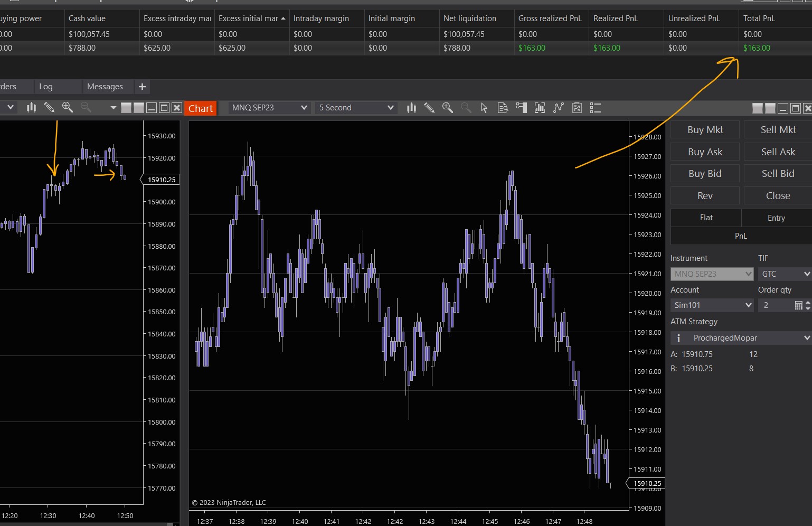The image size is (812, 526).
Task: Toggle Chart Trader panel icon
Action: click(522, 108)
